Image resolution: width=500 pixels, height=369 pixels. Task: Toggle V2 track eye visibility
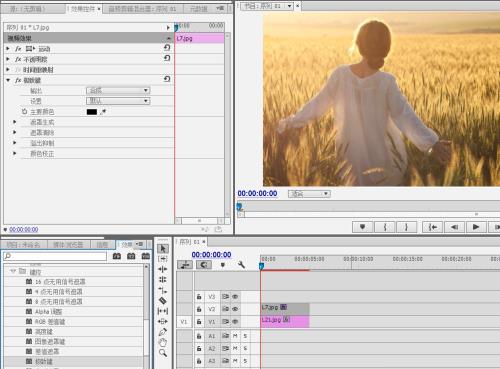click(235, 309)
